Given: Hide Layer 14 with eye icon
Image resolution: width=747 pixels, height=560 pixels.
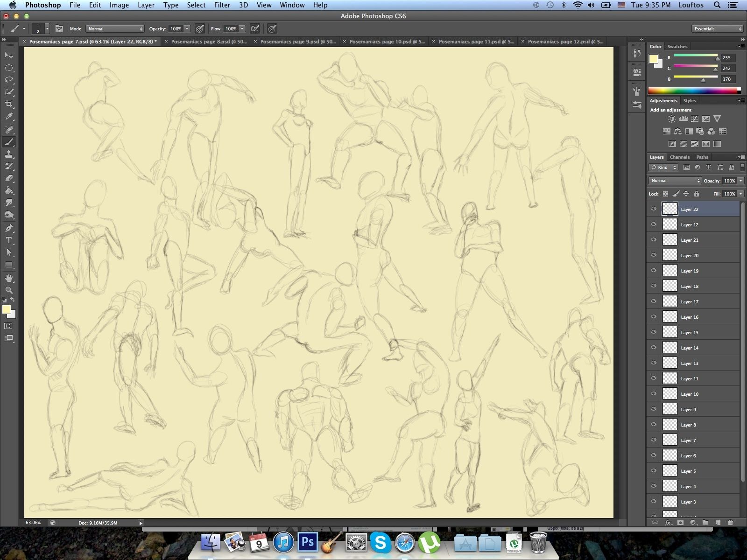Looking at the screenshot, I should [x=654, y=348].
